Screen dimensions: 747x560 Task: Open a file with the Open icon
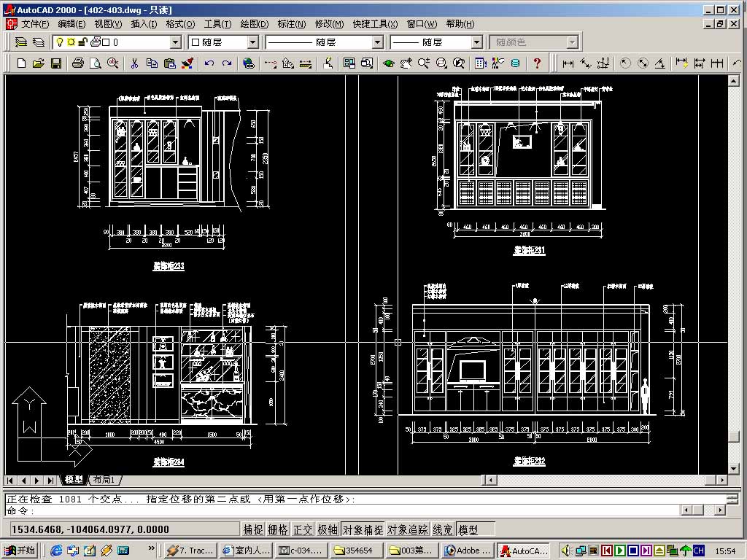[39, 63]
